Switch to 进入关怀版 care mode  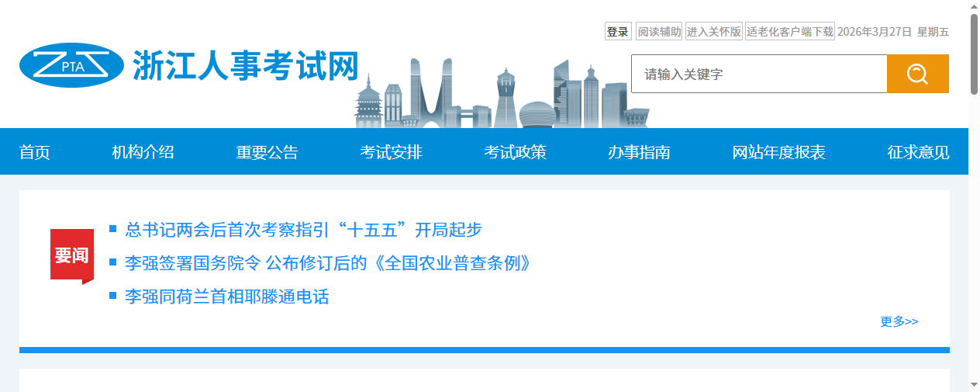click(x=713, y=32)
